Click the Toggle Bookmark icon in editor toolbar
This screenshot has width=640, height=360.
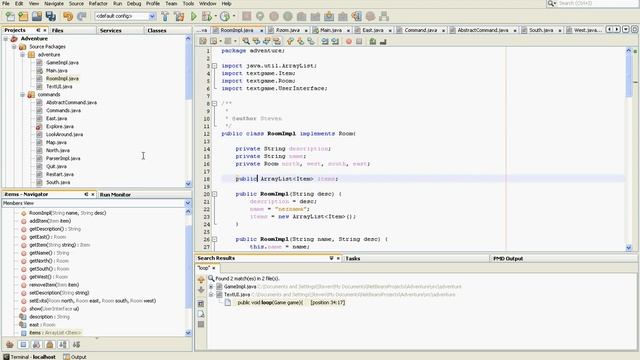point(311,41)
